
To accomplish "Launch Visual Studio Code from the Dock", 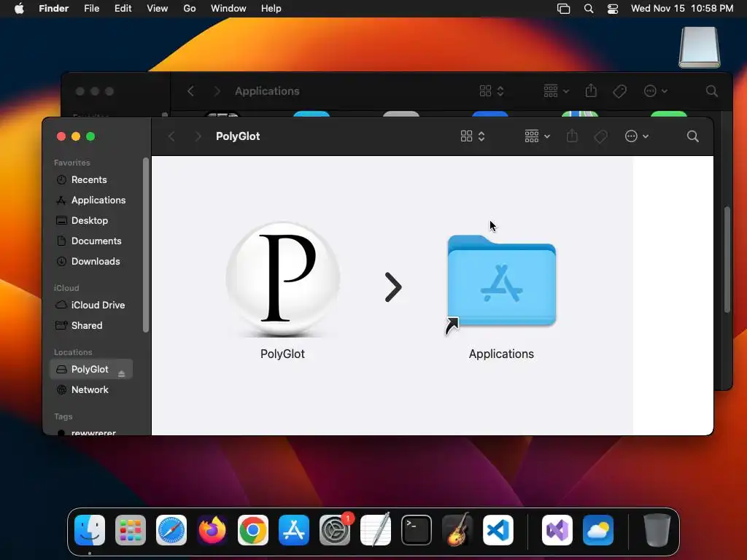I will pos(498,530).
